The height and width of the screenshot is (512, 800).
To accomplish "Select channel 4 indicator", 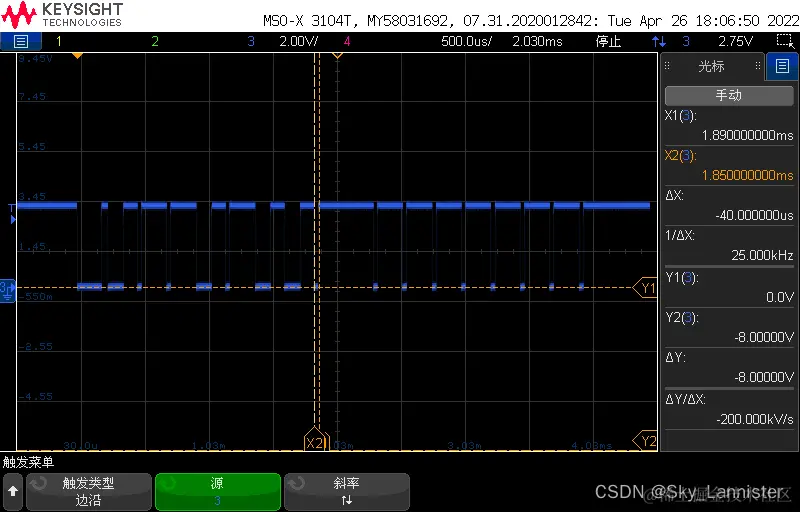I will (x=347, y=41).
